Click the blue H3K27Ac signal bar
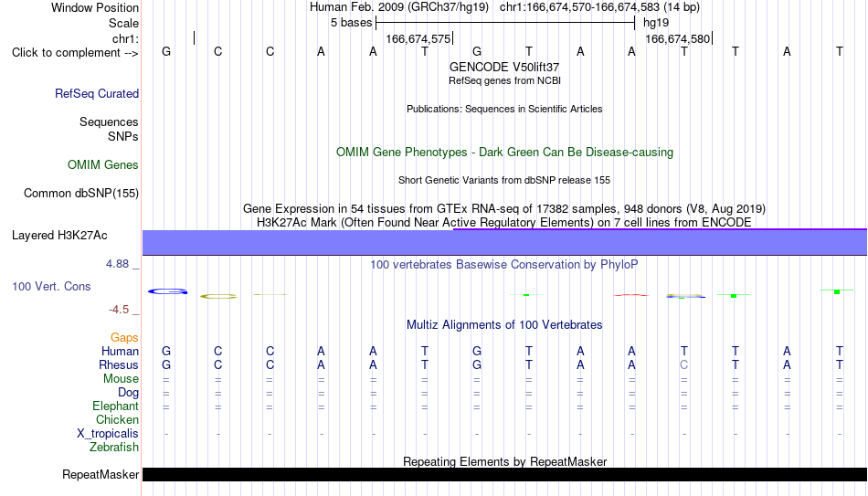This screenshot has height=496, width=868. [x=504, y=242]
